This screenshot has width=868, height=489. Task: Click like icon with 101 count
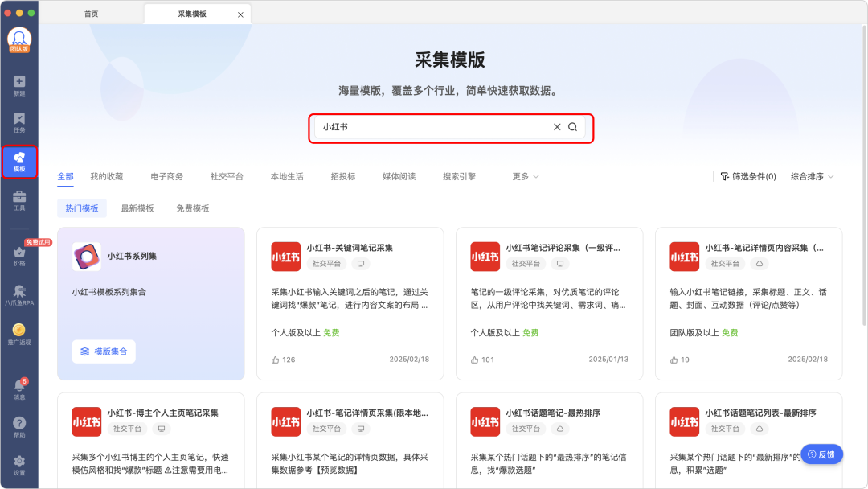(474, 360)
